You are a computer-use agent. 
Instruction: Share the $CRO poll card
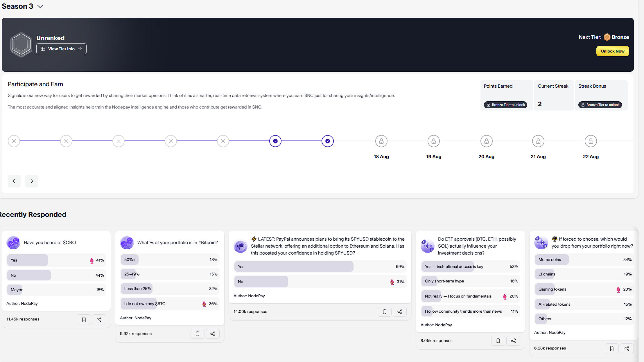tap(99, 319)
